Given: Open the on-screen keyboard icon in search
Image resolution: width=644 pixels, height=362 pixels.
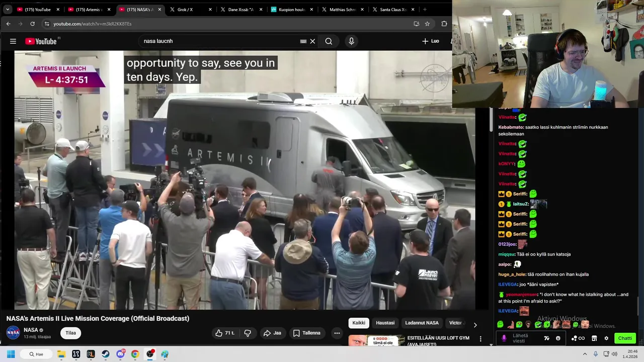Looking at the screenshot, I should point(303,41).
